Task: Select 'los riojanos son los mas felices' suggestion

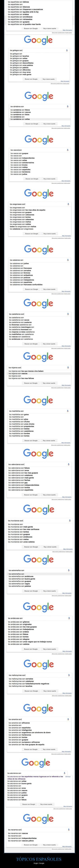Action: [x=21, y=378]
